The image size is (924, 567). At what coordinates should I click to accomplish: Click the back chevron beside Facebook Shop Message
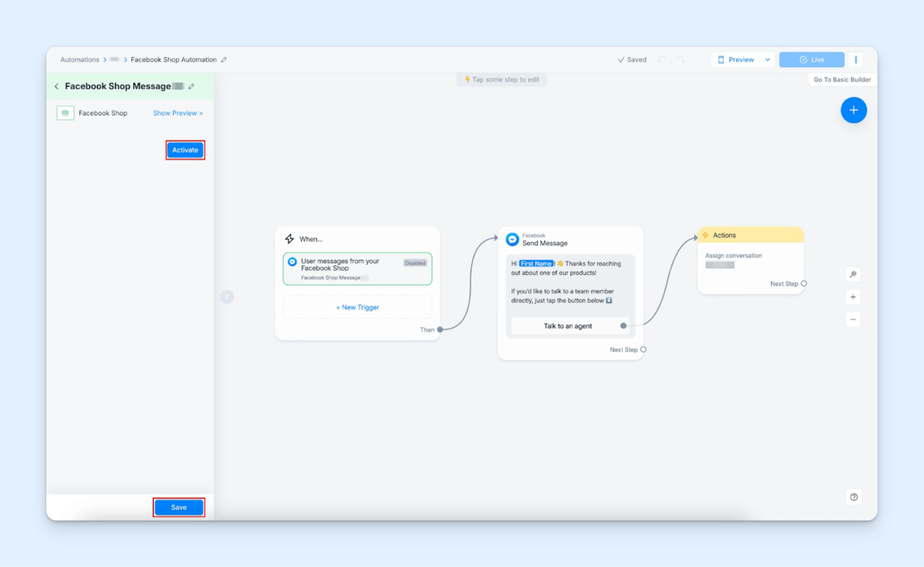tap(56, 86)
